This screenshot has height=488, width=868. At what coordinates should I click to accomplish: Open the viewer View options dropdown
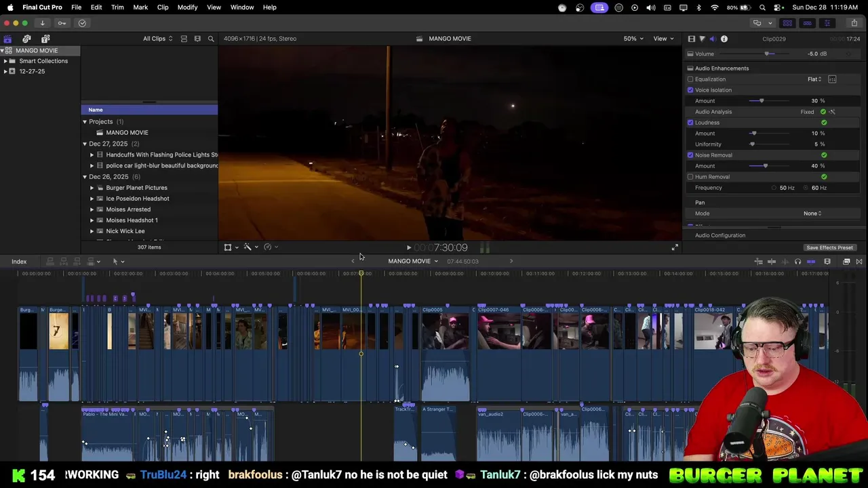pyautogui.click(x=663, y=39)
